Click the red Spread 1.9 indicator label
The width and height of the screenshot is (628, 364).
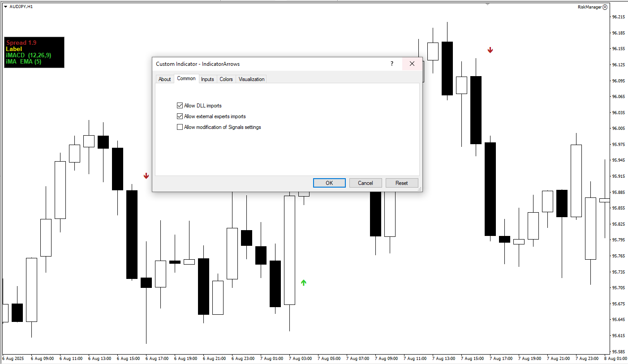point(21,43)
